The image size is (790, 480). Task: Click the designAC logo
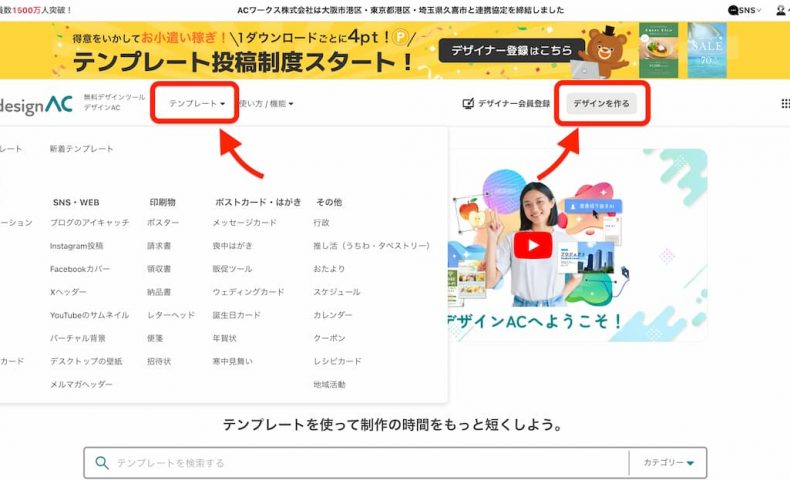tap(36, 104)
